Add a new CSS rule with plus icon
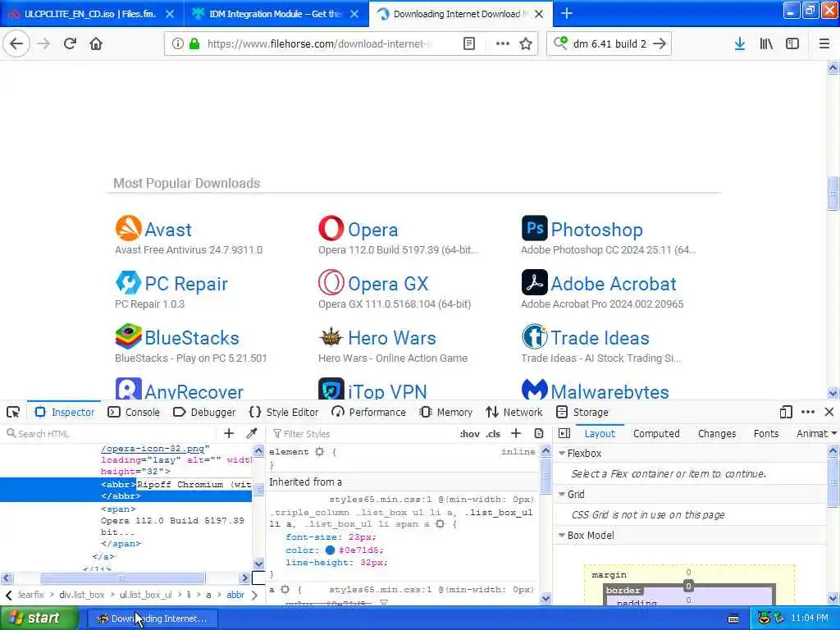 [x=516, y=433]
